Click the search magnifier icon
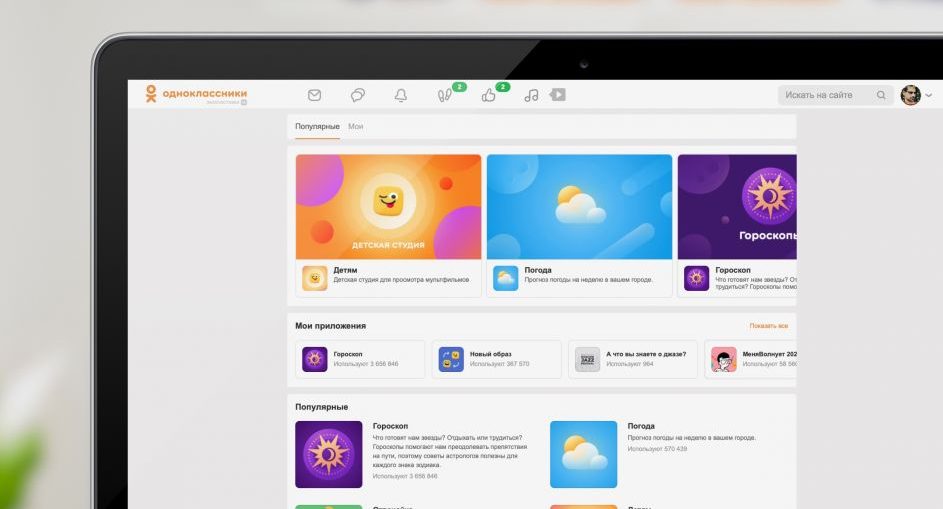The image size is (943, 509). [881, 95]
